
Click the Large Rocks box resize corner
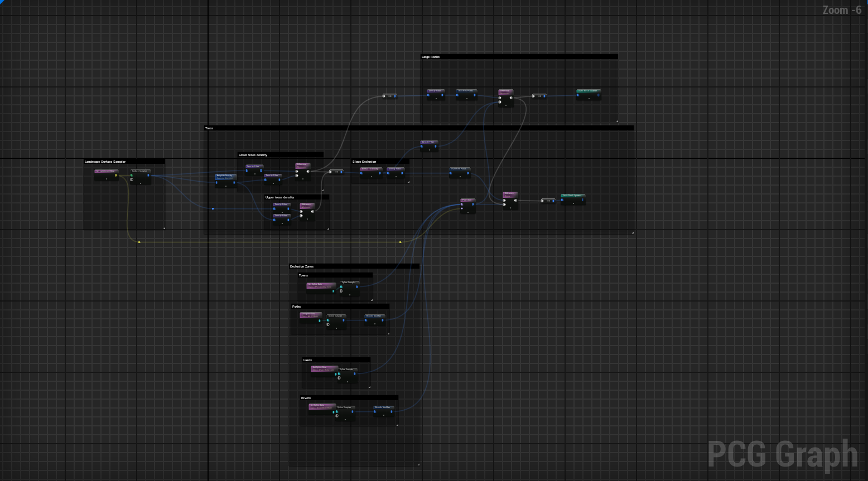coord(616,121)
